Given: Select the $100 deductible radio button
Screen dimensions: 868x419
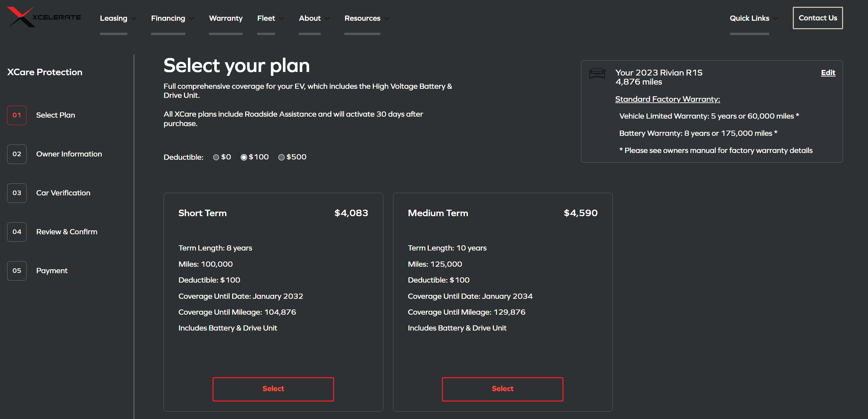Looking at the screenshot, I should [x=244, y=157].
